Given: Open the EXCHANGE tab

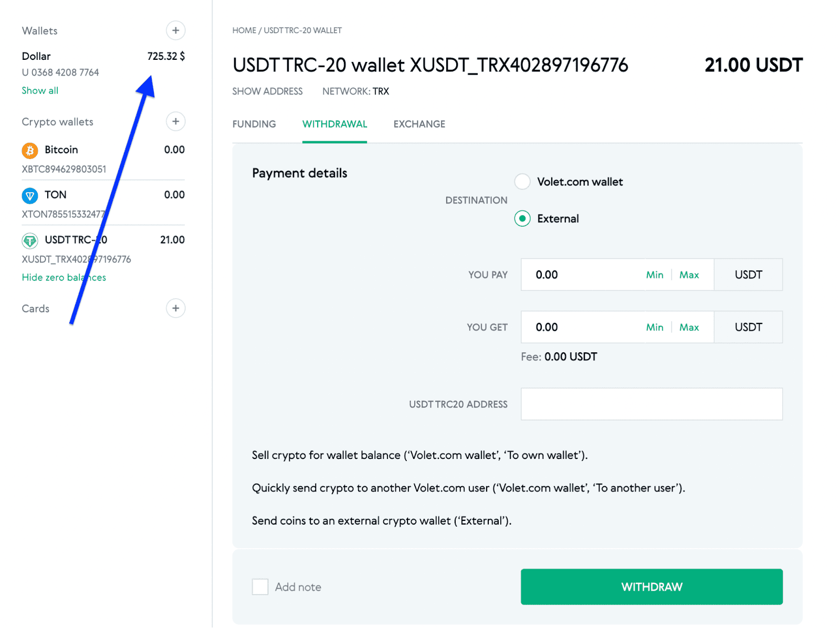Looking at the screenshot, I should 418,124.
